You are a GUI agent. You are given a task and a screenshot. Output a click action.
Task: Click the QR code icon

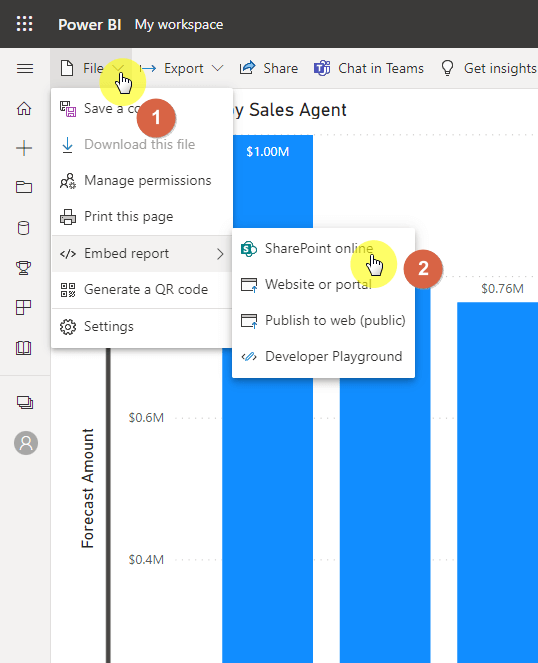(x=68, y=290)
